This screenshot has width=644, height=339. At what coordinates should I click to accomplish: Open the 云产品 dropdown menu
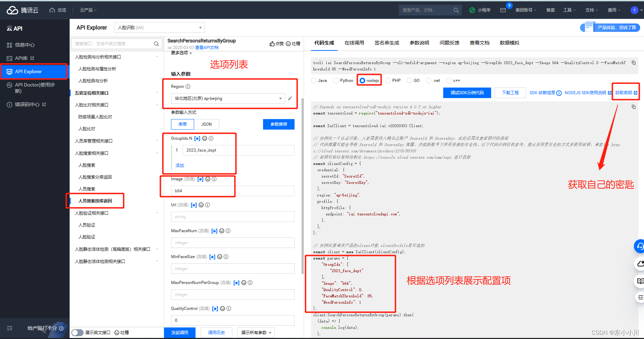click(88, 10)
